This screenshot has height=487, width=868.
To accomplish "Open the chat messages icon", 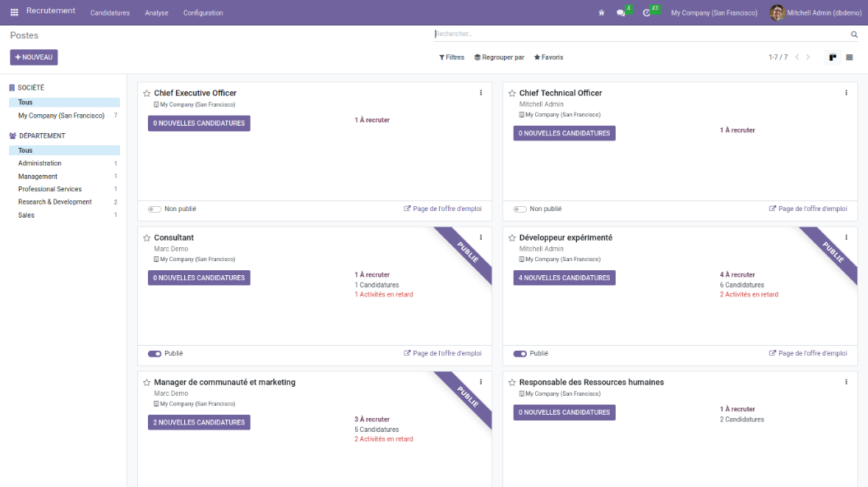I will pyautogui.click(x=621, y=12).
